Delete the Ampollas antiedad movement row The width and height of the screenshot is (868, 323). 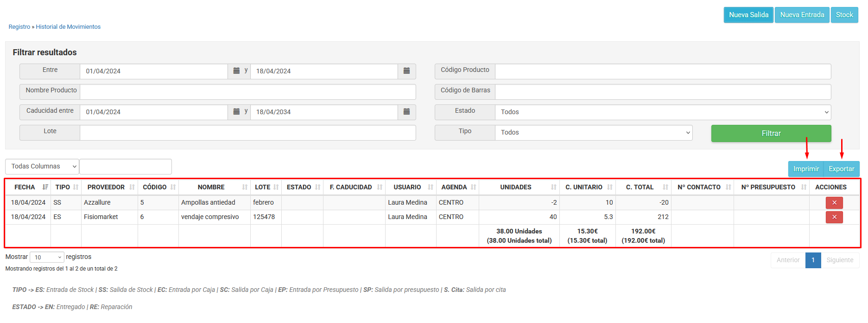pos(834,203)
